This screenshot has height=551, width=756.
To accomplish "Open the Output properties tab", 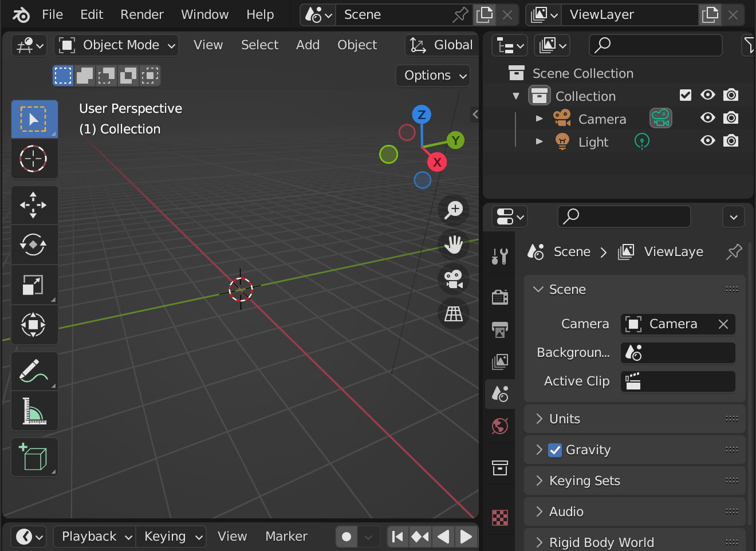I will click(x=500, y=329).
